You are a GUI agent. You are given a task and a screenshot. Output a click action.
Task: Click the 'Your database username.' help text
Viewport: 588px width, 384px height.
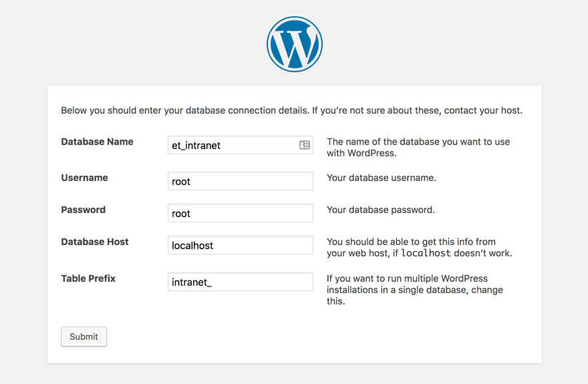point(381,178)
